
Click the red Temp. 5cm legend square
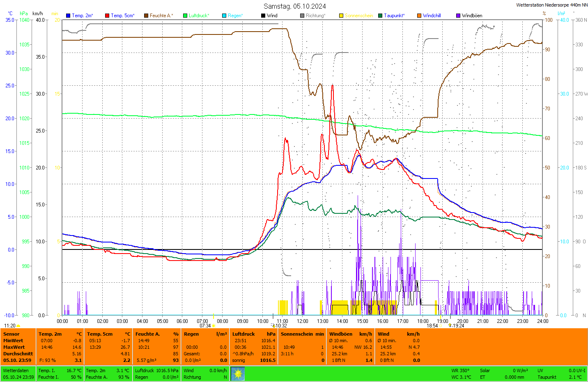click(x=107, y=16)
